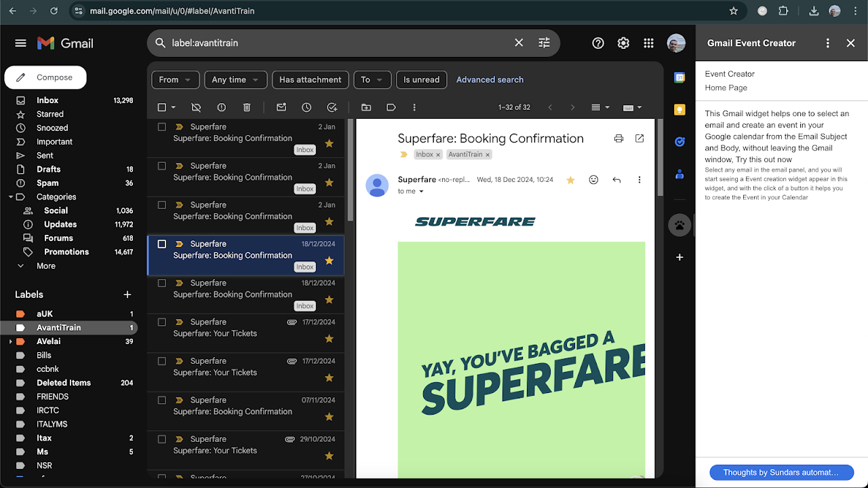Viewport: 868px width, 488px height.
Task: Click Thoughts by Sundars automat… button
Action: (781, 472)
